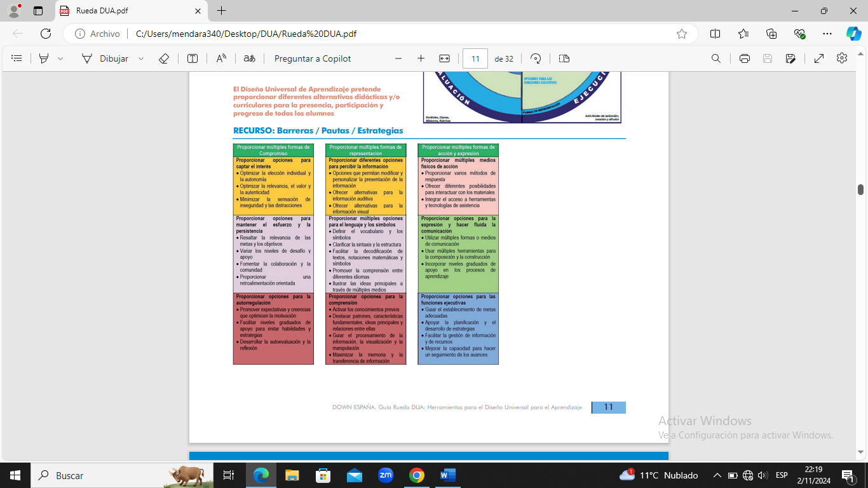
Task: Activate the Dibujar drawing tool
Action: pos(105,58)
